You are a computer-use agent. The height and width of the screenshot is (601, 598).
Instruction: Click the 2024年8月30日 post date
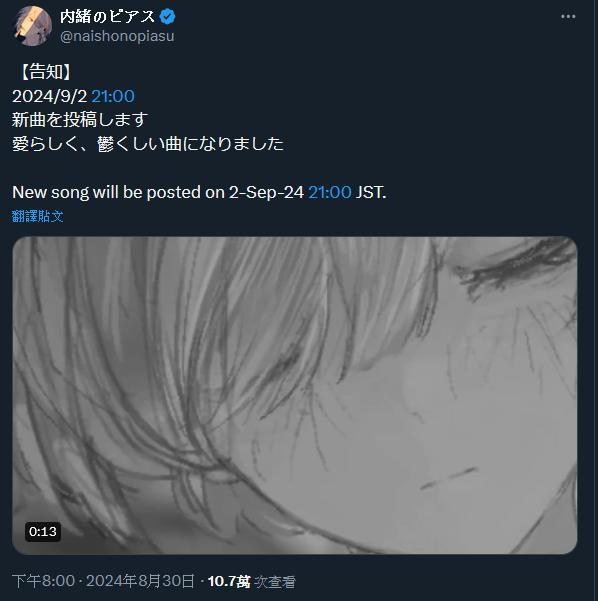click(140, 581)
